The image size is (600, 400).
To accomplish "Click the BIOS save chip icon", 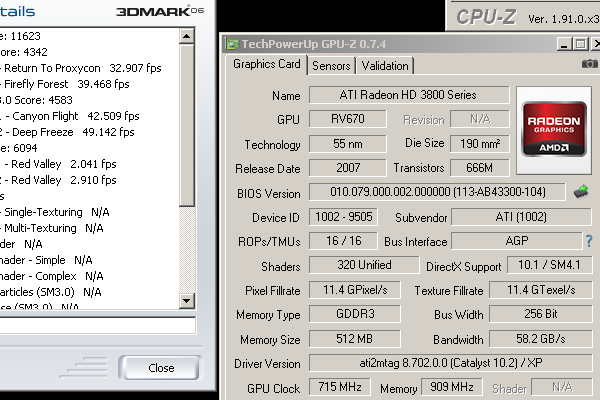I will [581, 191].
